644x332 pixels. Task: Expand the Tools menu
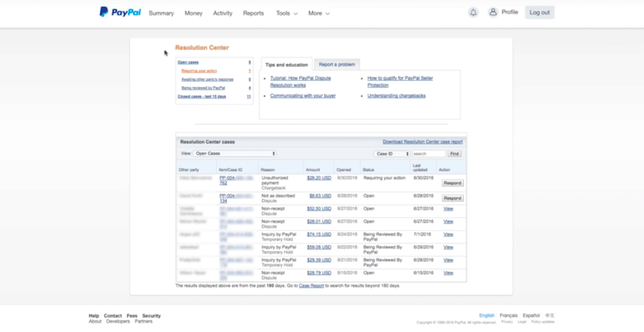pos(286,13)
